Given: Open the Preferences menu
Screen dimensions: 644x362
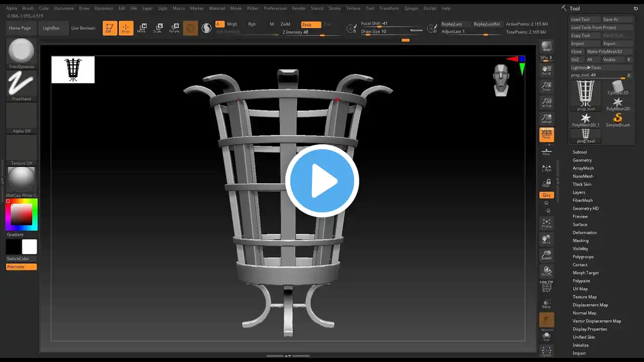Looking at the screenshot, I should pos(275,8).
